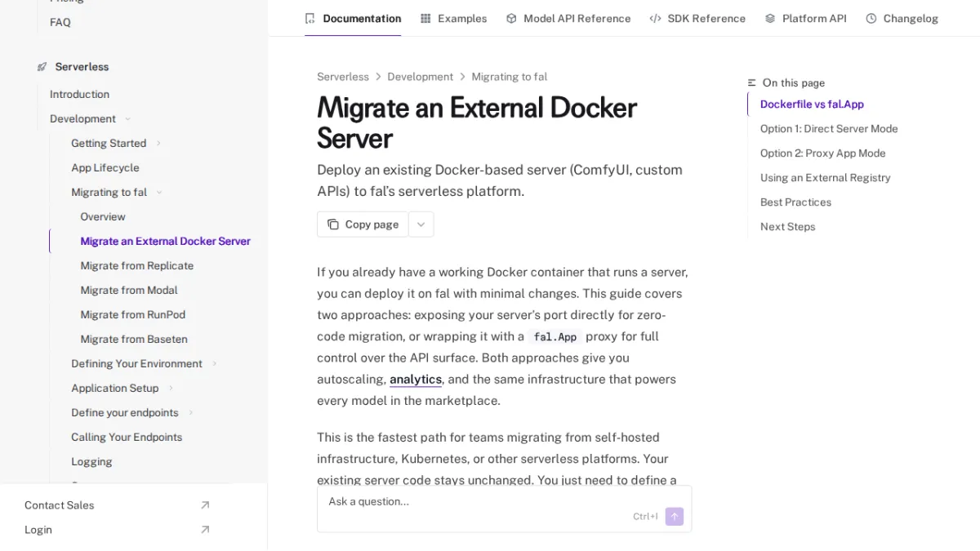Open Migrate from RunPod page

(x=133, y=315)
